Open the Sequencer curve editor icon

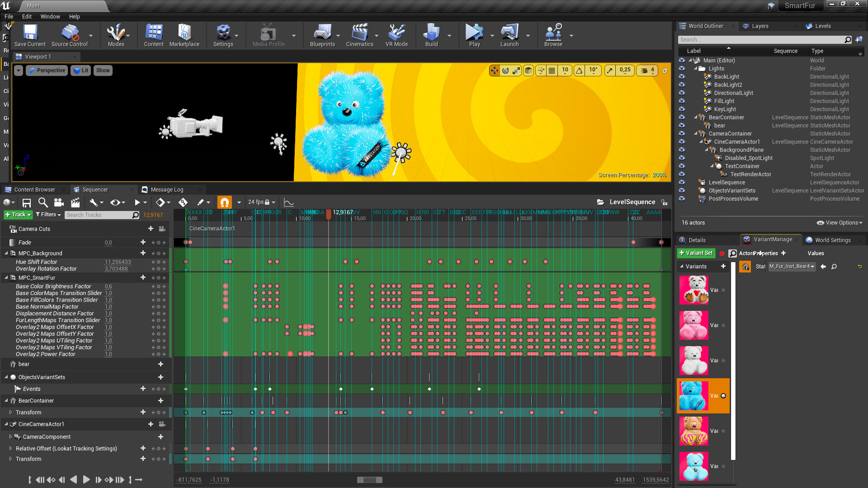pos(289,202)
